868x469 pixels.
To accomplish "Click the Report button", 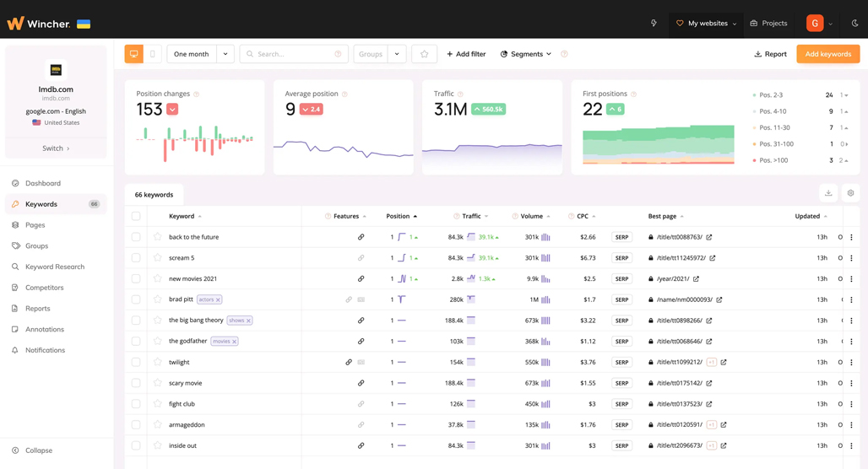I will [x=770, y=54].
